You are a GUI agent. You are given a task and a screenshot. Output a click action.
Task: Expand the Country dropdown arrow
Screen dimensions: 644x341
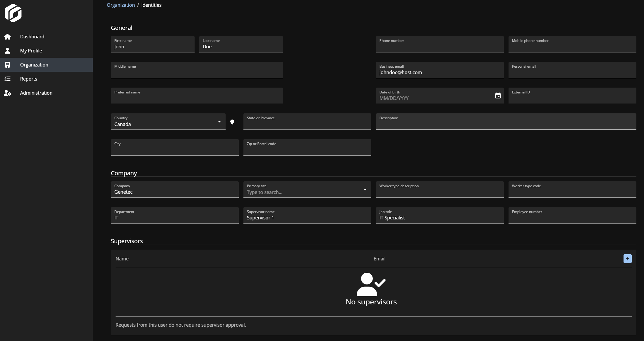tap(219, 122)
